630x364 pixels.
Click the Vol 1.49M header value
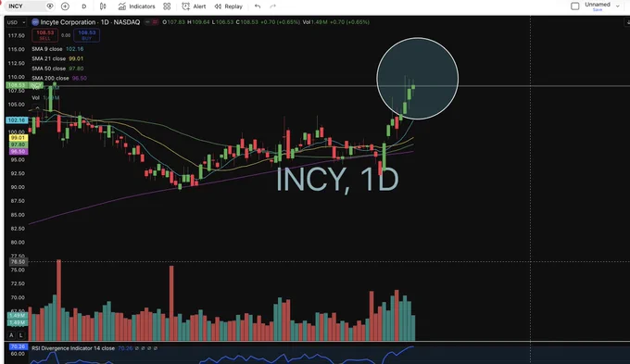tap(315, 22)
